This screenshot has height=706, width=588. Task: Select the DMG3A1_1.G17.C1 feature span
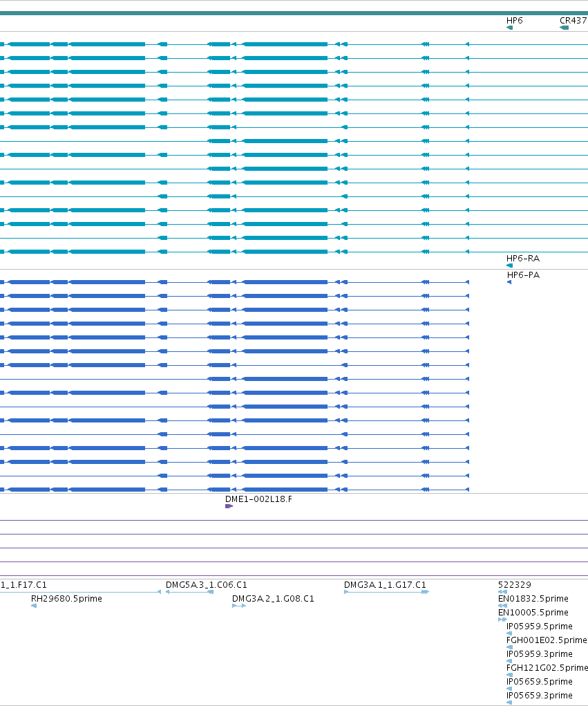click(x=386, y=592)
